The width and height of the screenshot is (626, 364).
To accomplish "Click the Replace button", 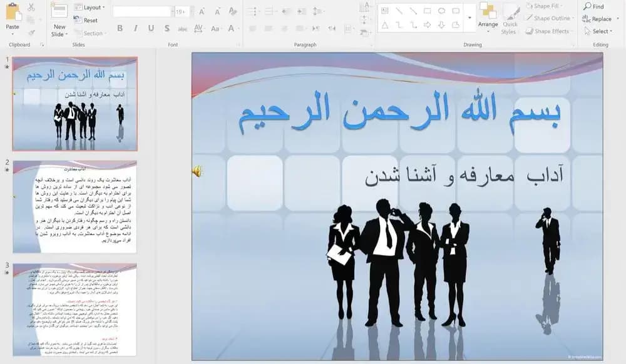I will (597, 19).
